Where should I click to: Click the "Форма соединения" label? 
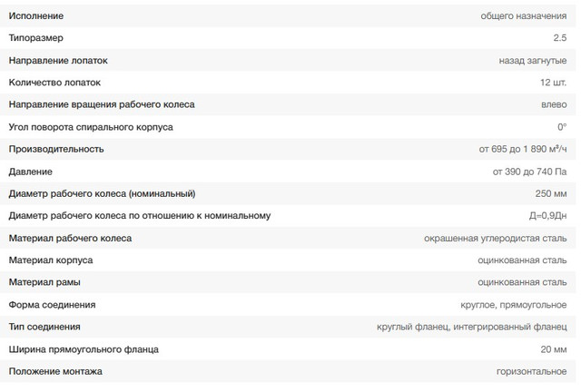coord(52,305)
